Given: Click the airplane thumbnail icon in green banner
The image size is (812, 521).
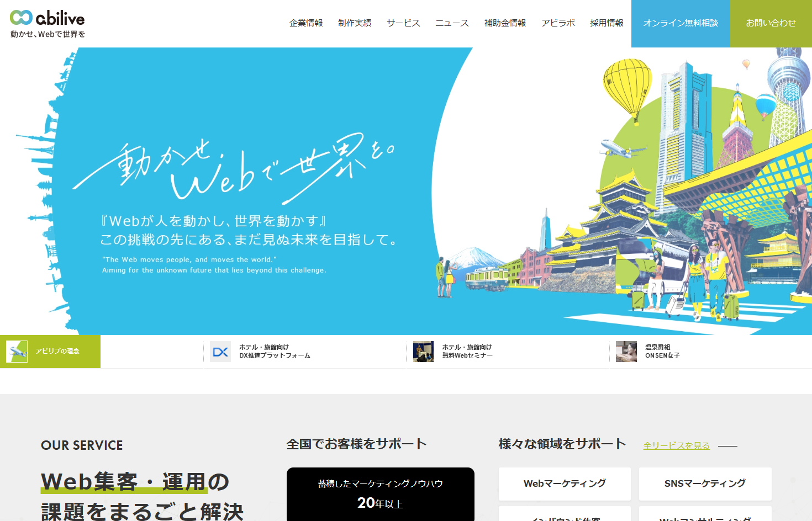Looking at the screenshot, I should point(17,352).
